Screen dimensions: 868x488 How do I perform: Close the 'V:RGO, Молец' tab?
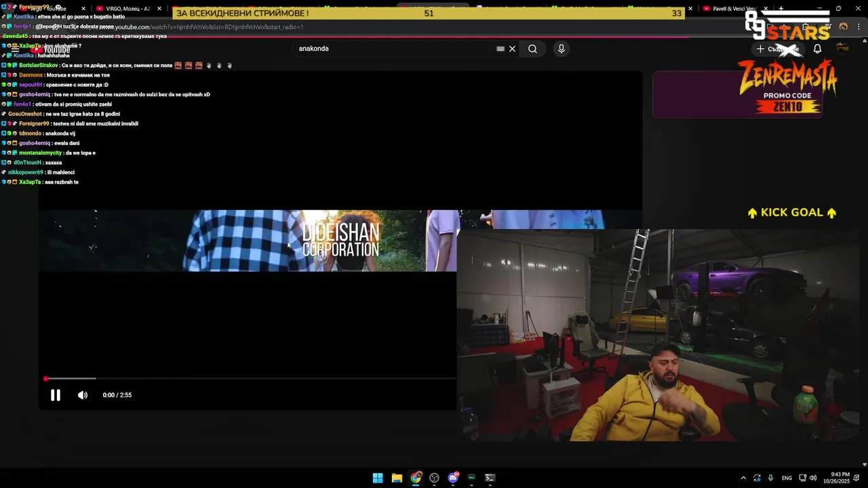(159, 9)
